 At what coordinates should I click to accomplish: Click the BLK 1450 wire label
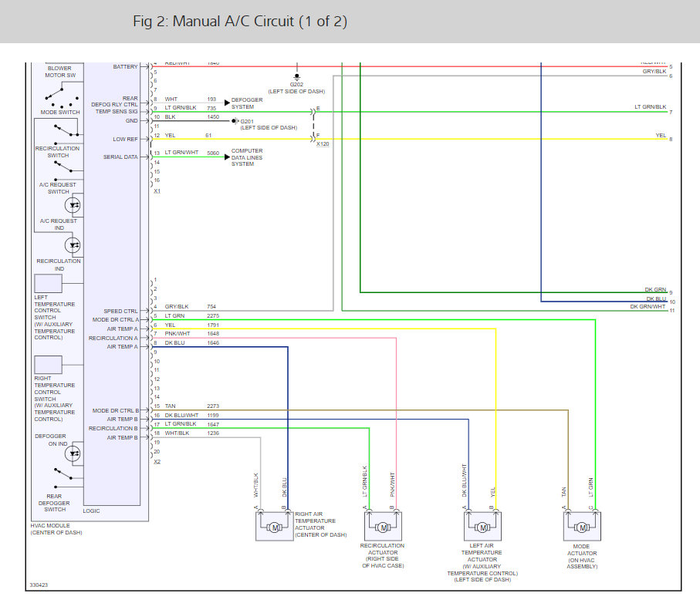pyautogui.click(x=192, y=117)
